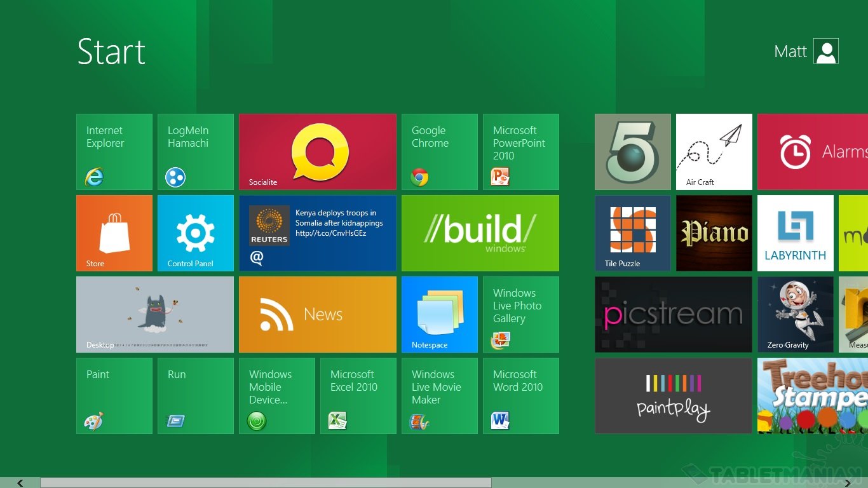
Task: Launch the Tile Puzzle game
Action: tap(633, 233)
